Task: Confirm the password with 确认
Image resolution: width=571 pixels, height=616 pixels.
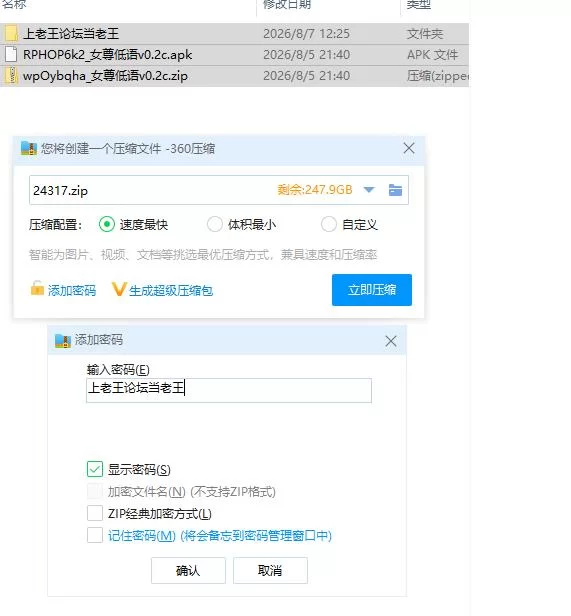Action: (x=188, y=570)
